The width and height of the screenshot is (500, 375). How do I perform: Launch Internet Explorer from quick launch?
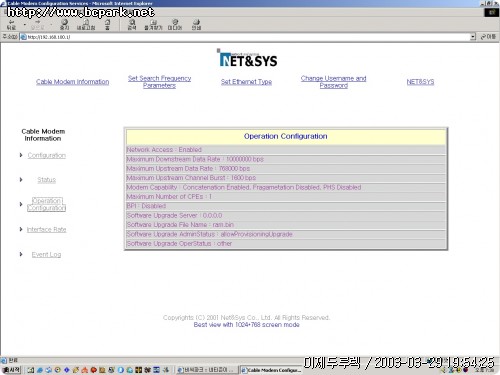40,370
